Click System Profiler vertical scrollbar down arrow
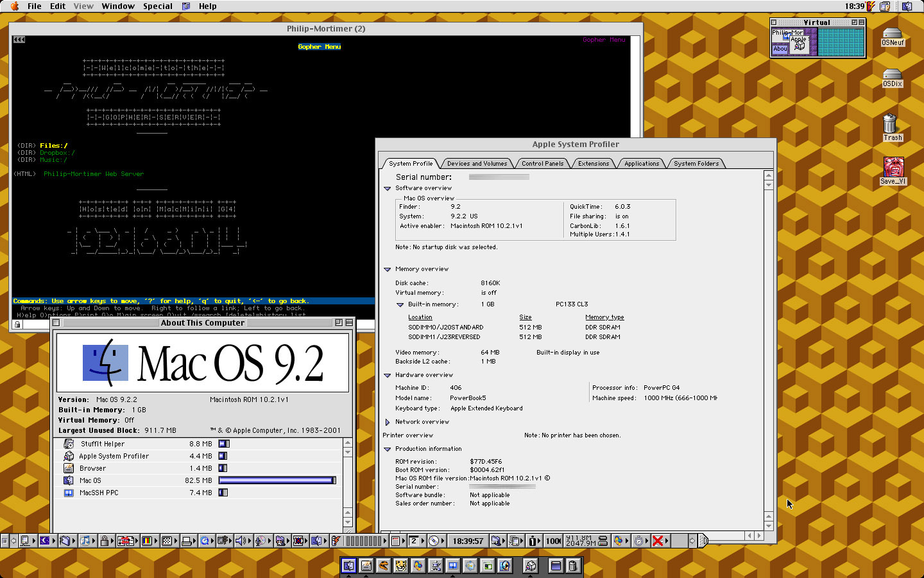Image resolution: width=924 pixels, height=578 pixels. (769, 525)
